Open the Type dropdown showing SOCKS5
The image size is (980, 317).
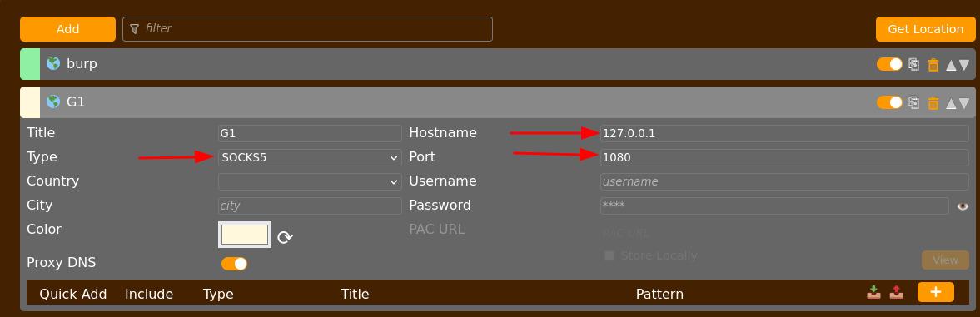pyautogui.click(x=310, y=158)
